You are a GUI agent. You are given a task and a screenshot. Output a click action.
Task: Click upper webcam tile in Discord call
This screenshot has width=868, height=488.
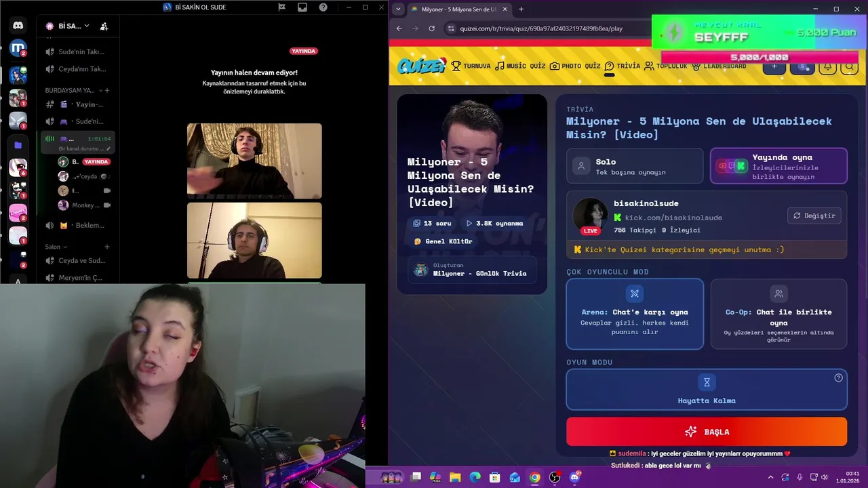(254, 161)
